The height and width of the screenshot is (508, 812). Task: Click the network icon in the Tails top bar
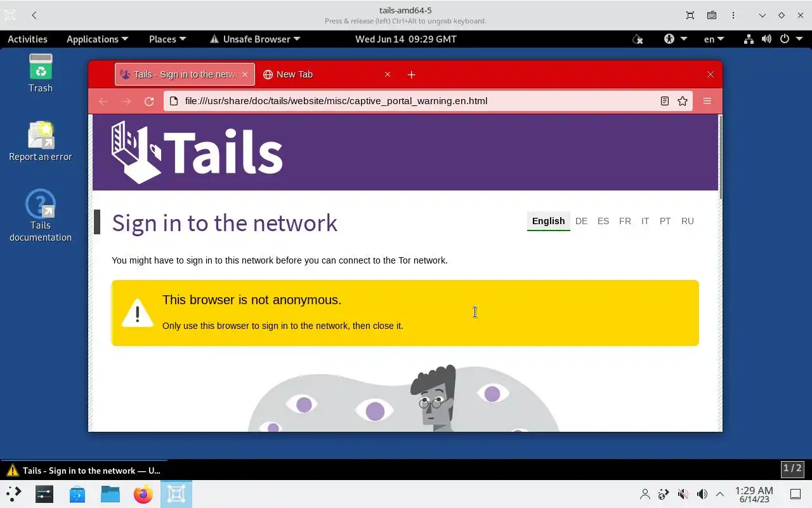[749, 39]
